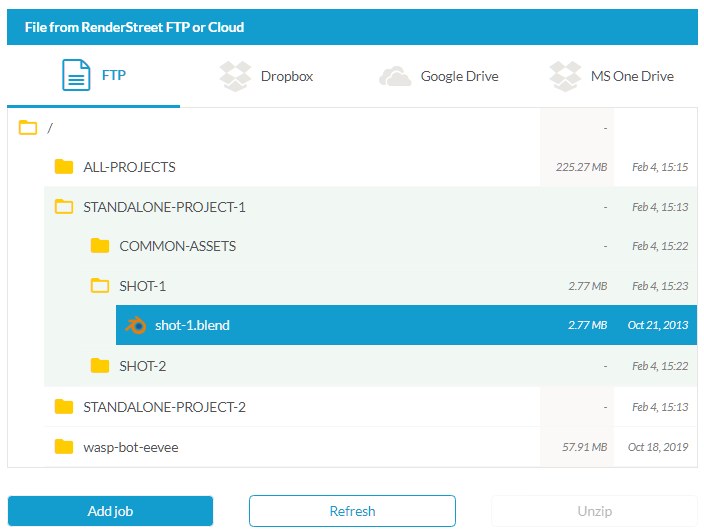This screenshot has height=531, width=704.
Task: Select the shot-1.blend file row
Action: (406, 325)
